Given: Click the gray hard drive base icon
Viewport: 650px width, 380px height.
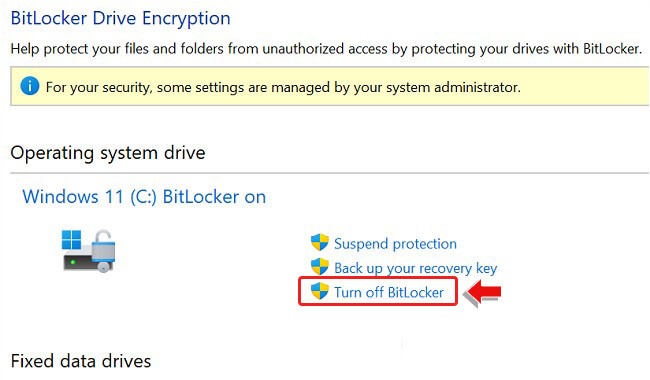Looking at the screenshot, I should point(81,261).
